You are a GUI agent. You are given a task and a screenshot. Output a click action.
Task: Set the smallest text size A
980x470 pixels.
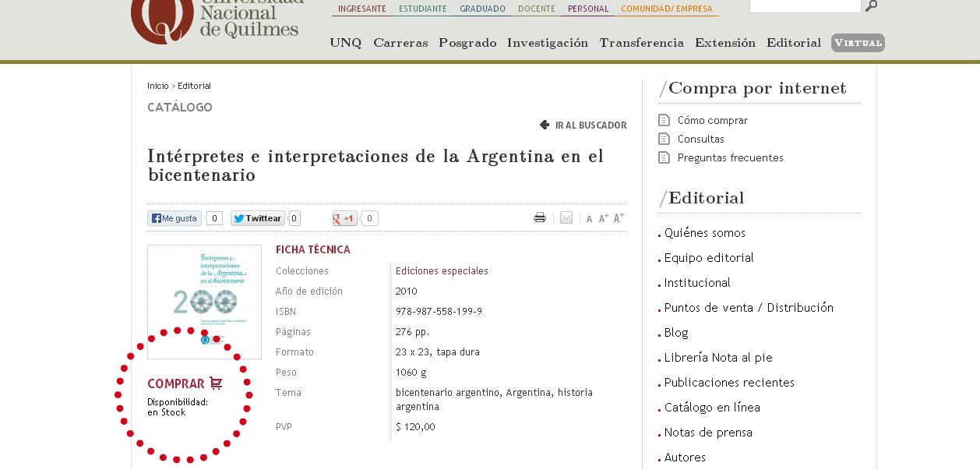click(589, 219)
